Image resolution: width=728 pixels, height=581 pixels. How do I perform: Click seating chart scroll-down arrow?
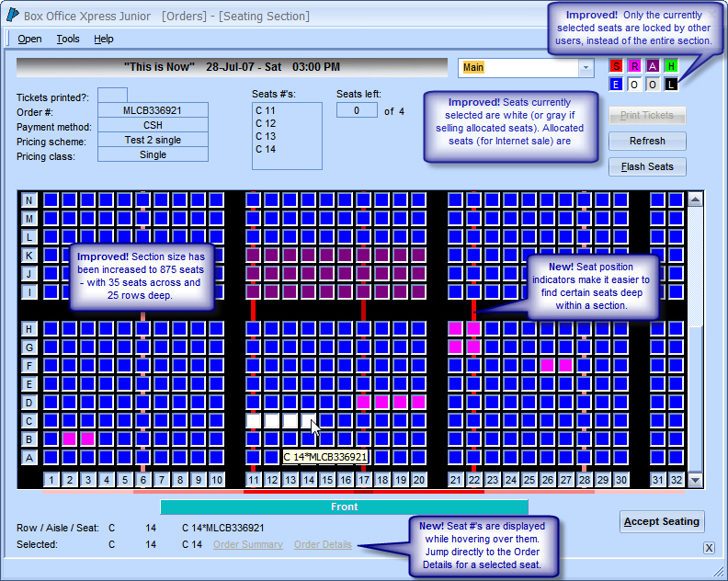click(x=695, y=480)
